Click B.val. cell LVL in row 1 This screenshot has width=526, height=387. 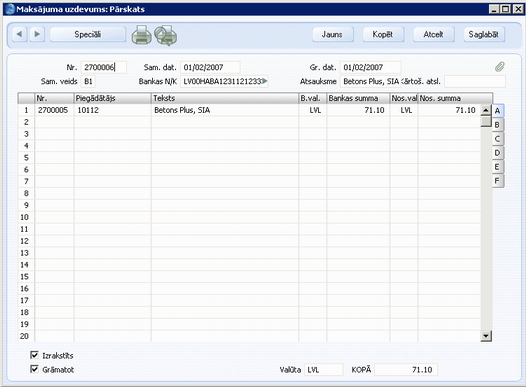pyautogui.click(x=313, y=110)
